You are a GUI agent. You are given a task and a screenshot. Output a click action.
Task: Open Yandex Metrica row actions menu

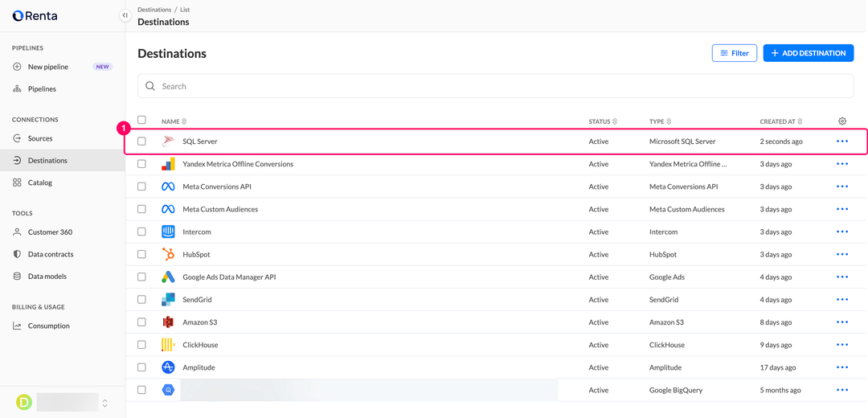[842, 164]
